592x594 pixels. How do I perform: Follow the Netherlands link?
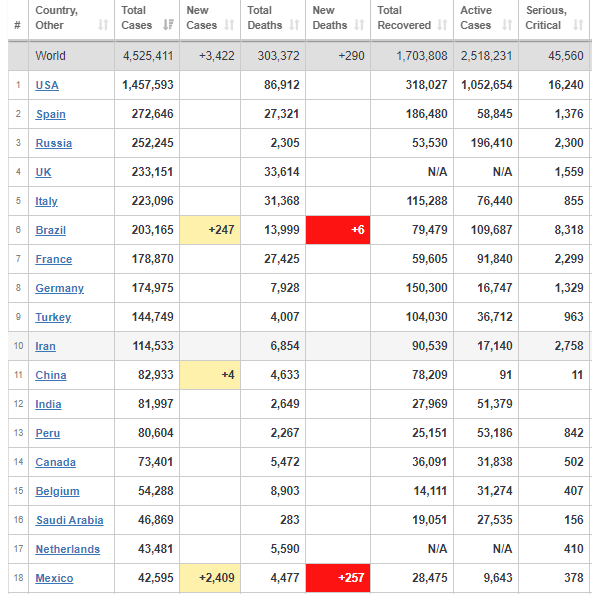point(67,549)
